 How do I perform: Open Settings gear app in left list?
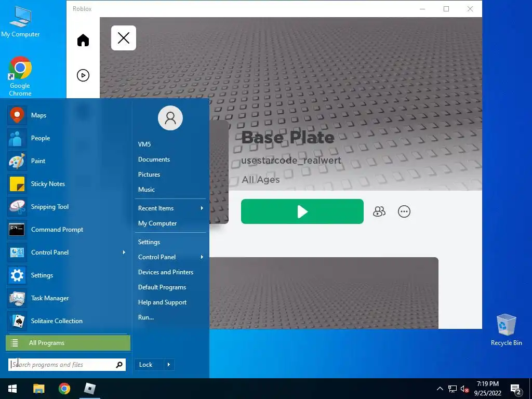67,275
